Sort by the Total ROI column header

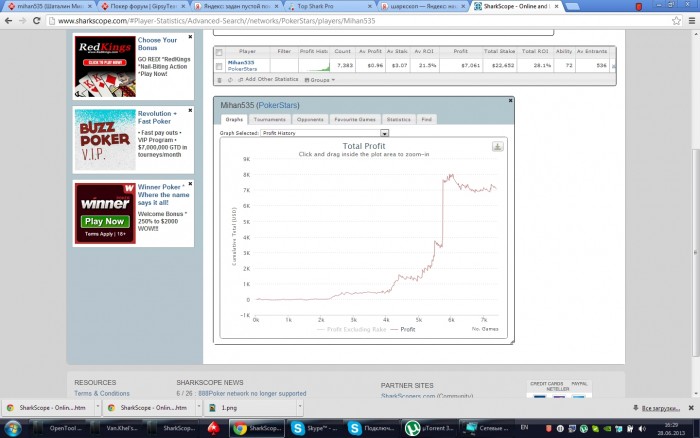click(x=535, y=51)
